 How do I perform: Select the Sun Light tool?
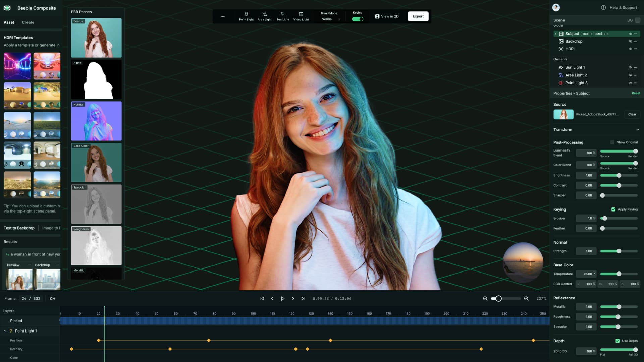tap(282, 16)
